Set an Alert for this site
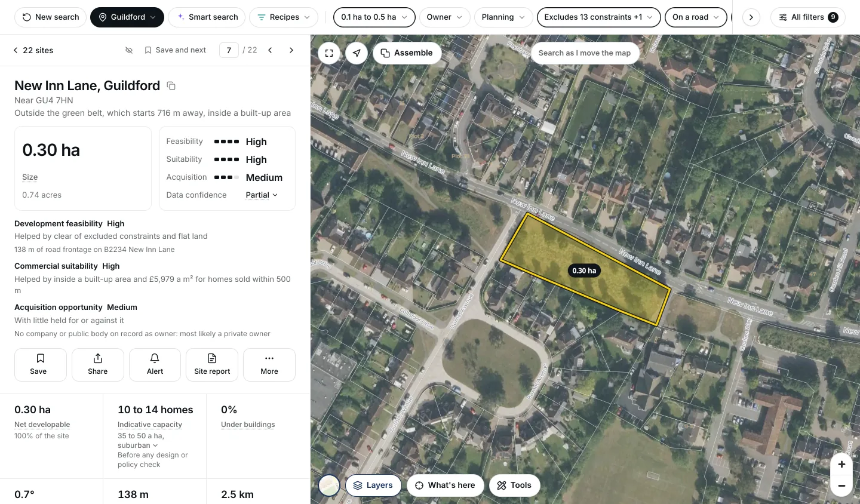The height and width of the screenshot is (504, 860). pos(155,364)
